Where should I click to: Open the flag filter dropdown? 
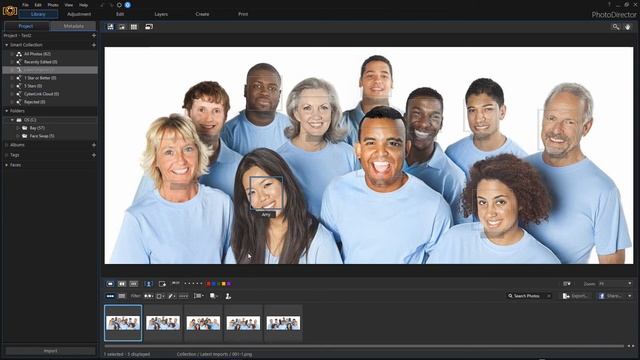pyautogui.click(x=149, y=296)
